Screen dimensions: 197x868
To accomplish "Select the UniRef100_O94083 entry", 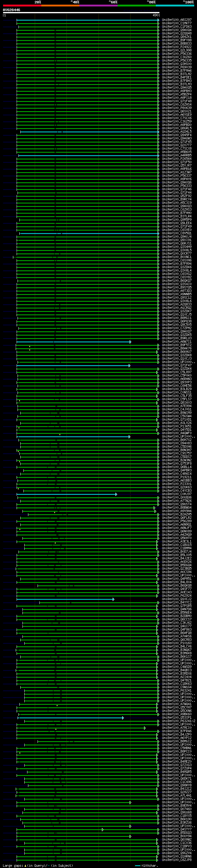I will [176, 443].
